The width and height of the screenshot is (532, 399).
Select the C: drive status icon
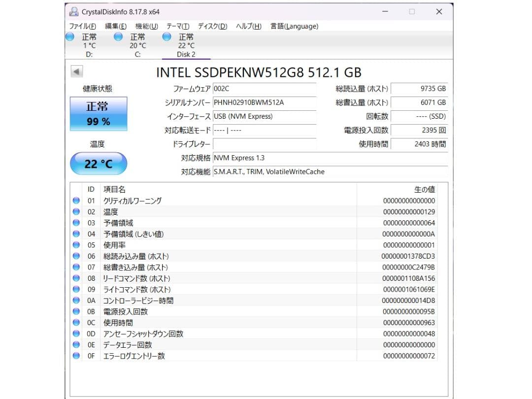(117, 36)
